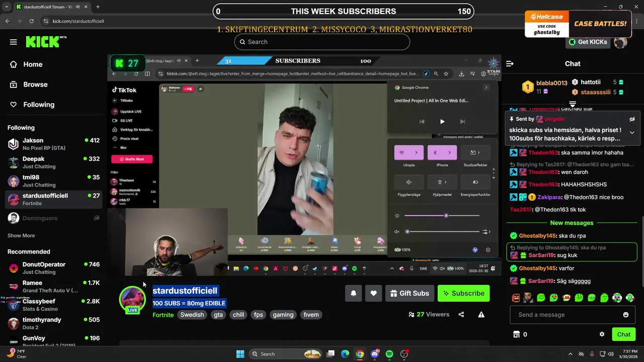Open Classybeef recommended channel
Image resolution: width=644 pixels, height=362 pixels.
pyautogui.click(x=54, y=305)
